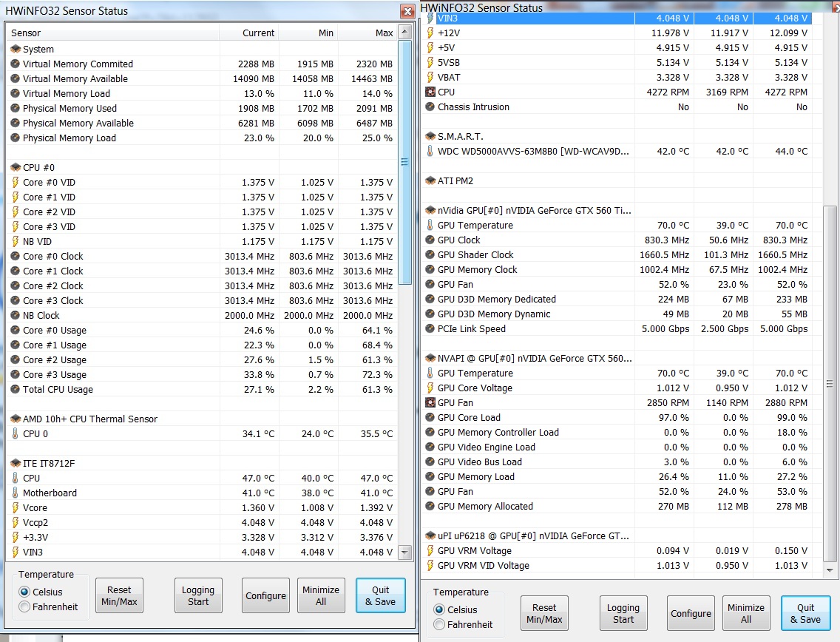Click the Vcore voltage icon
Image resolution: width=840 pixels, height=642 pixels.
point(15,508)
